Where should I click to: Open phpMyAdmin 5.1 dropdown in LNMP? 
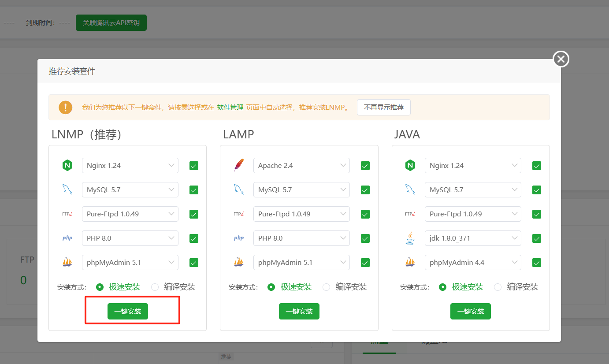(130, 263)
